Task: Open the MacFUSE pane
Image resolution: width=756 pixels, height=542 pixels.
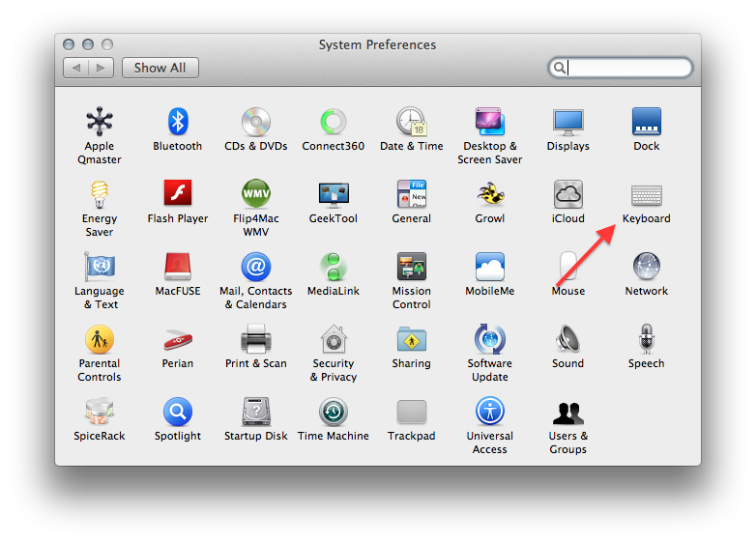Action: pyautogui.click(x=178, y=267)
